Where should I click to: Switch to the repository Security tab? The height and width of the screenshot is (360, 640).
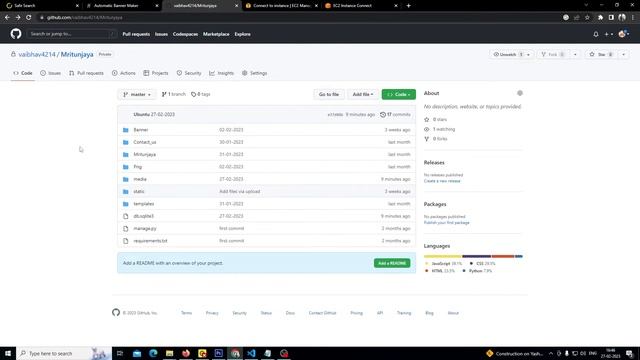(189, 73)
